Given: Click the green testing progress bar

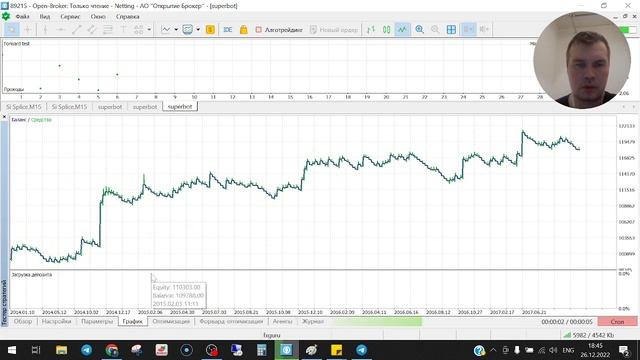Looking at the screenshot, I should point(378,322).
